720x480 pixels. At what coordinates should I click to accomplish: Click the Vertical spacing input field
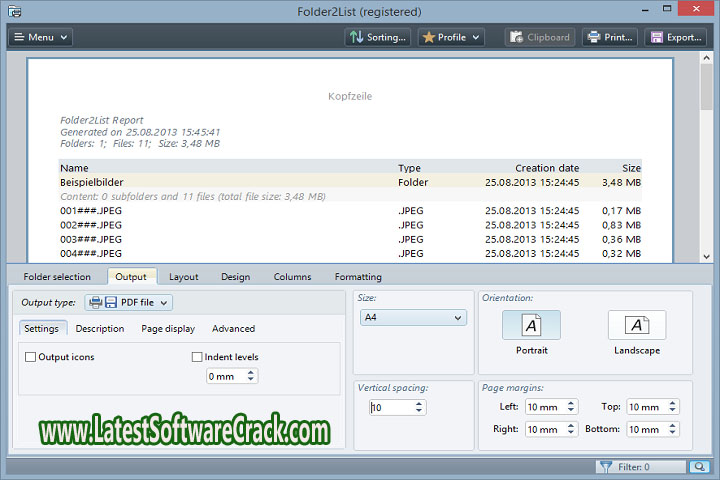click(x=390, y=408)
